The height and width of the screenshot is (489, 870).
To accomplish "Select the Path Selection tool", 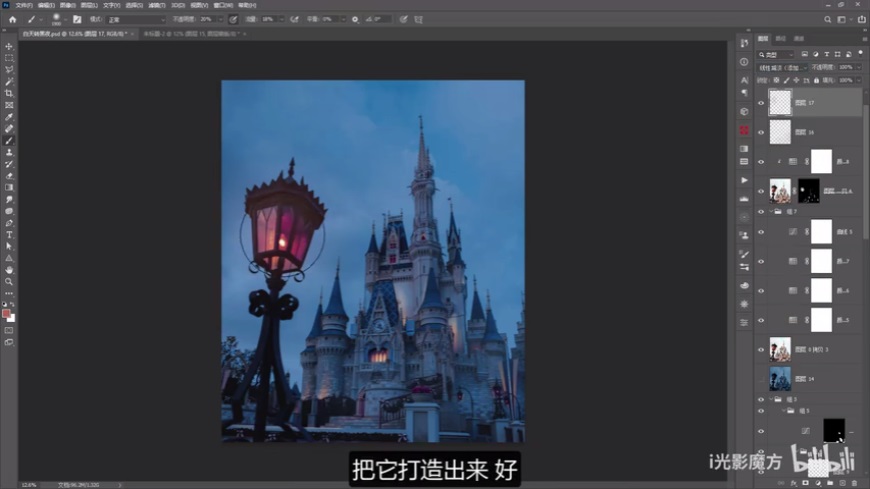I will [9, 246].
